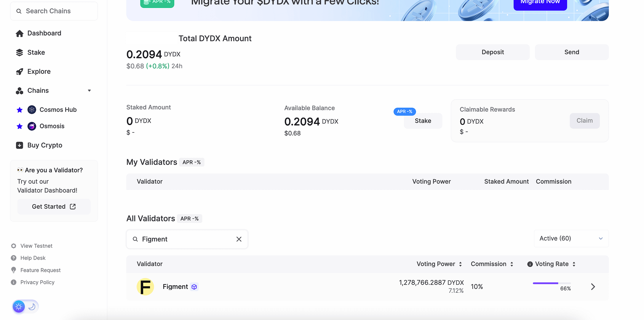The height and width of the screenshot is (320, 644).
Task: Click the Cosmos Hub chain logo
Action: [31, 109]
